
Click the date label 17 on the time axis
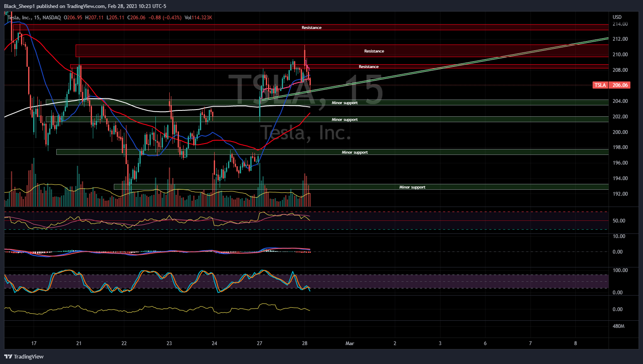[x=34, y=343]
